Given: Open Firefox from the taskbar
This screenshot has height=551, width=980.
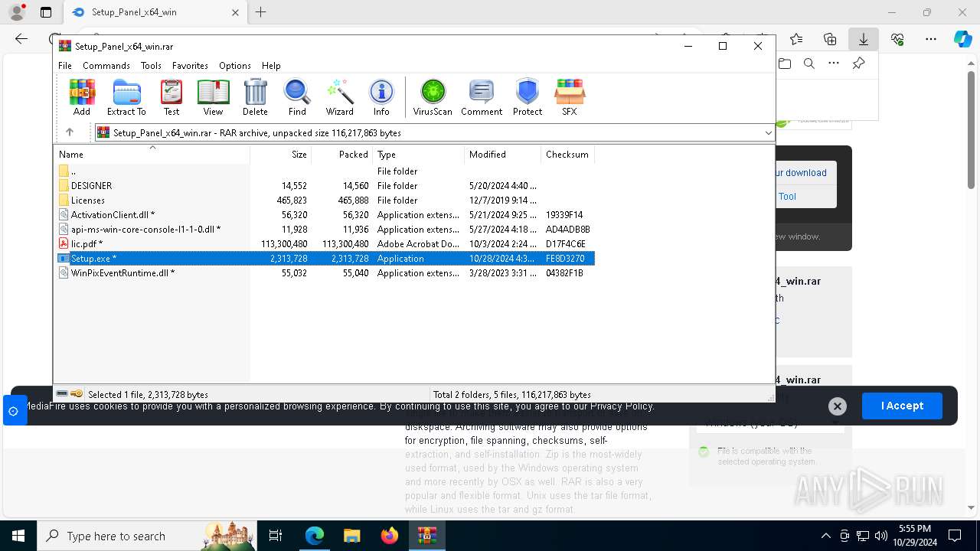Looking at the screenshot, I should (390, 536).
